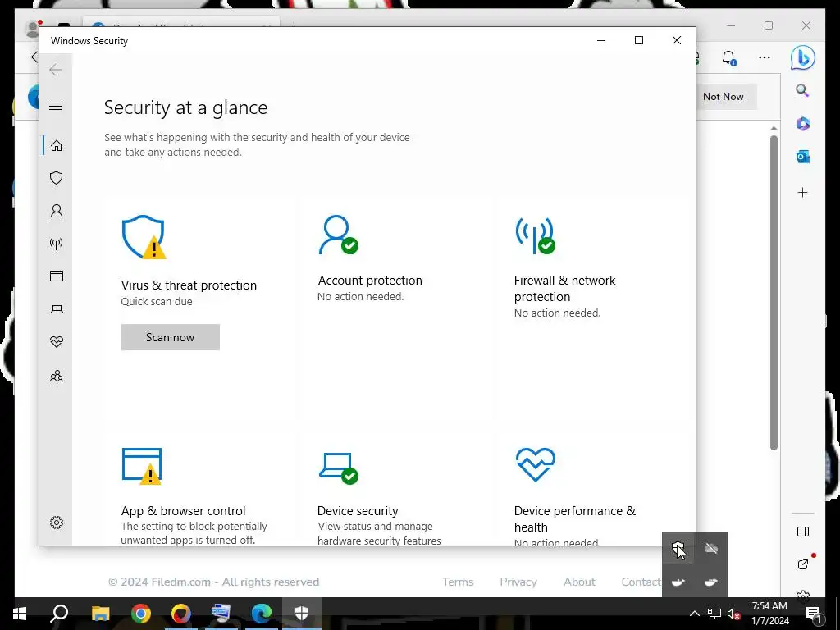Viewport: 840px width, 630px height.
Task: Open the Terms link in page footer
Action: click(x=458, y=582)
